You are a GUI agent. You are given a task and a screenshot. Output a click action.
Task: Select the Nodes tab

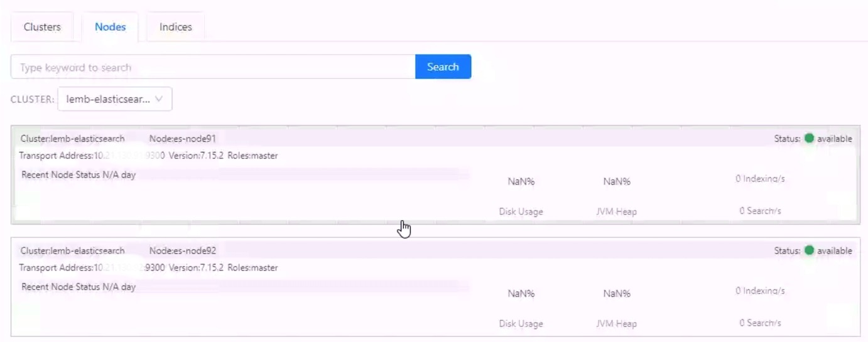pos(110,27)
